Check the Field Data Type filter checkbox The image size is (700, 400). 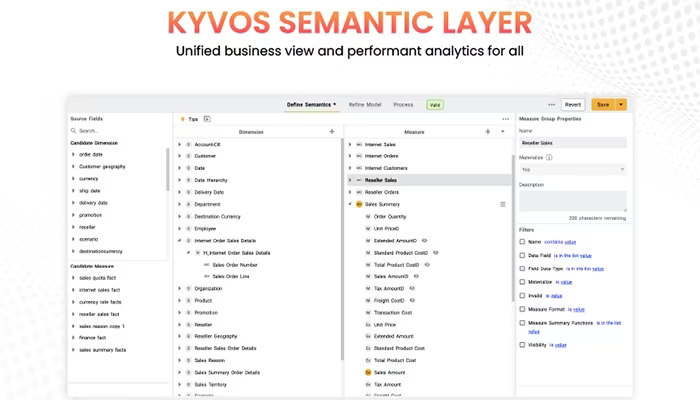[522, 269]
